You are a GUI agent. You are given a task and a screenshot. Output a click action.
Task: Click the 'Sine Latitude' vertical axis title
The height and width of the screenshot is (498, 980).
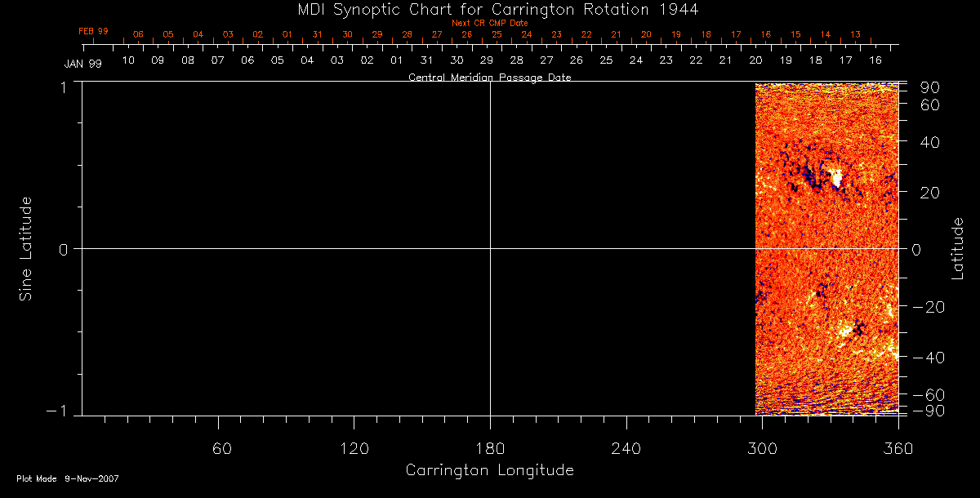[x=26, y=248]
